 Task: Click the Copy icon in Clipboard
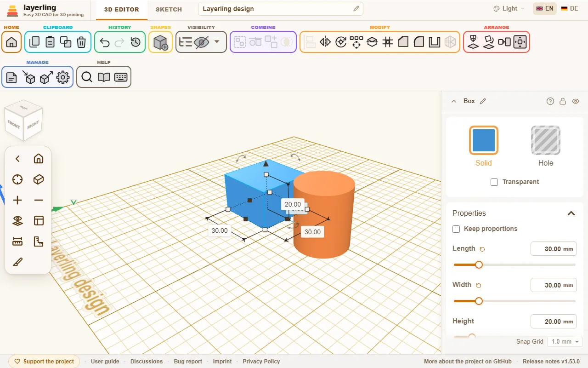tap(34, 42)
